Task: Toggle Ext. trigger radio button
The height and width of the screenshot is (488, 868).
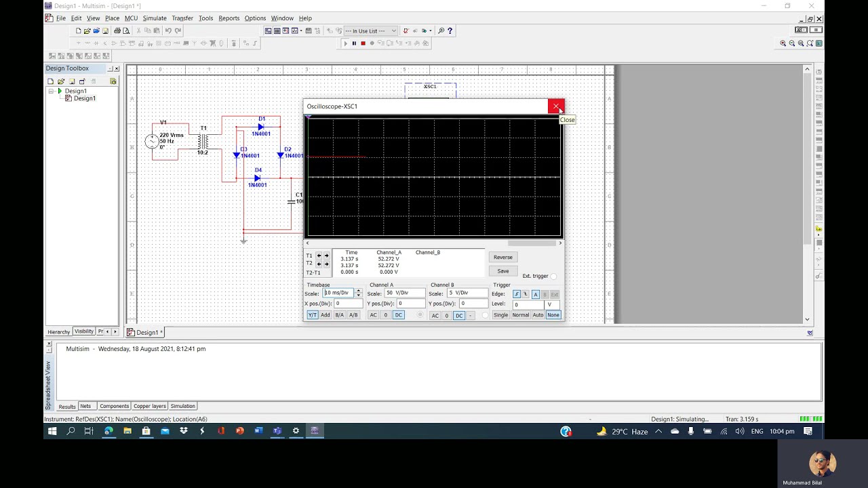Action: [x=553, y=276]
